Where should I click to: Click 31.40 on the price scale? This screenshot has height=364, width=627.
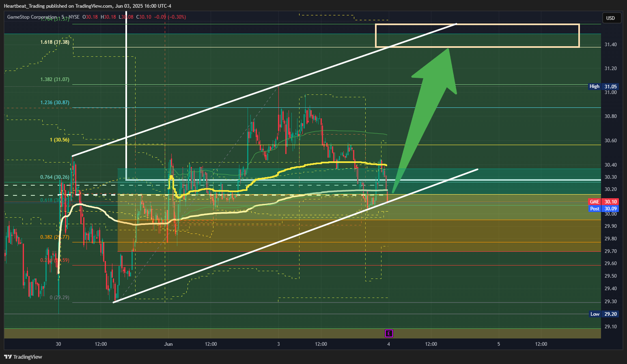click(610, 45)
